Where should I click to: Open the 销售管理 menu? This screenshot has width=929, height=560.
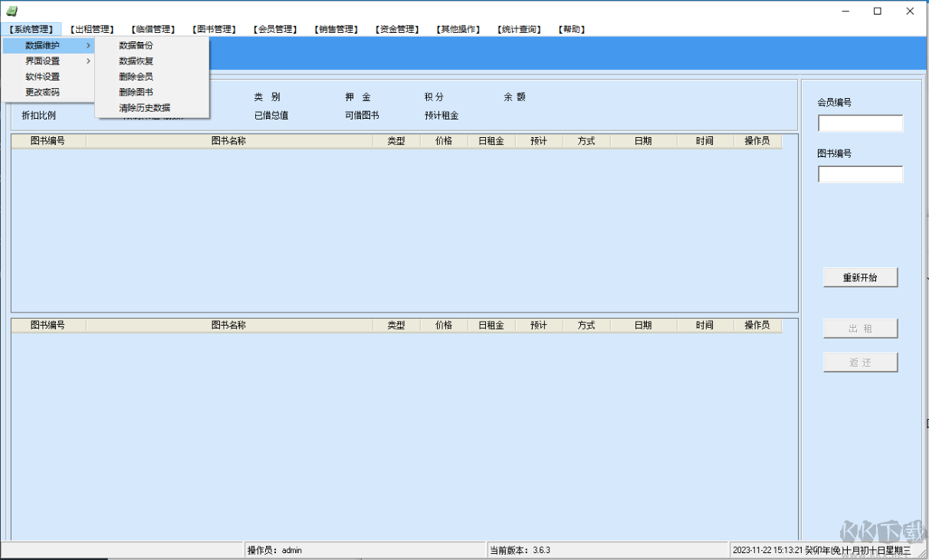pos(336,29)
